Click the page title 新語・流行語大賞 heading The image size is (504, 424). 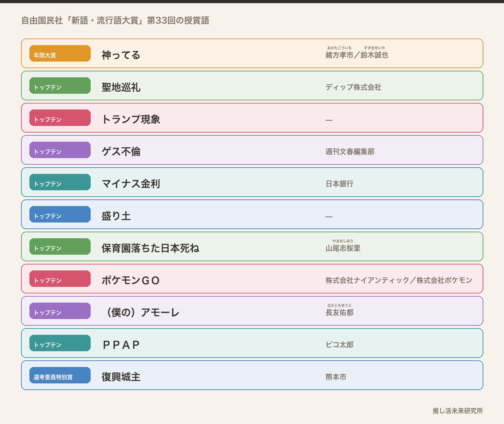point(115,20)
